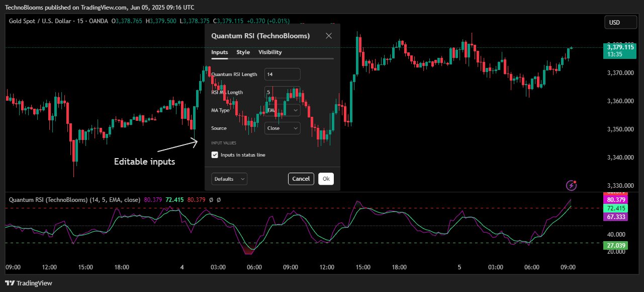Click the 3,340.000 price axis label

coord(620,158)
